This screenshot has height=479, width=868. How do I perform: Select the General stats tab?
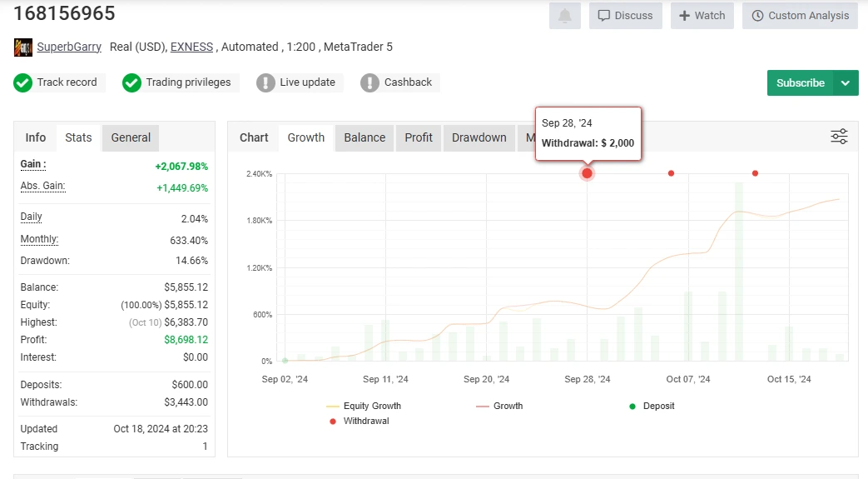(x=131, y=137)
